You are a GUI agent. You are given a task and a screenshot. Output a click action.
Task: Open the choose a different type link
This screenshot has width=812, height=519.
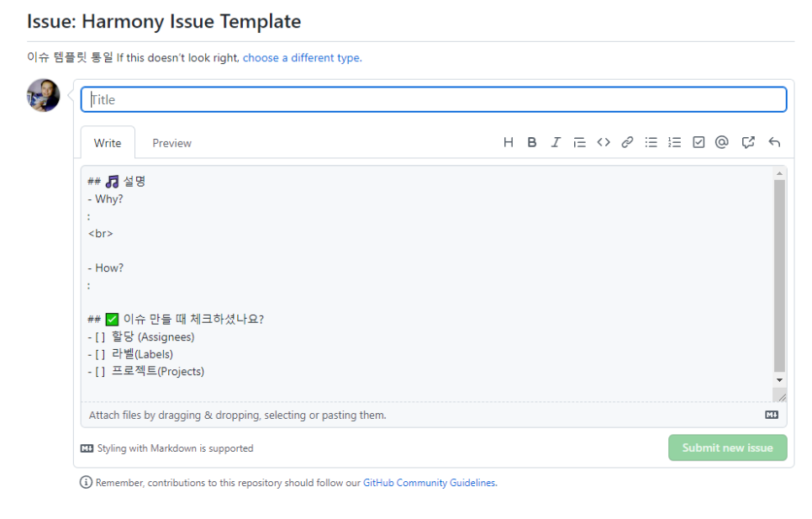tap(303, 58)
